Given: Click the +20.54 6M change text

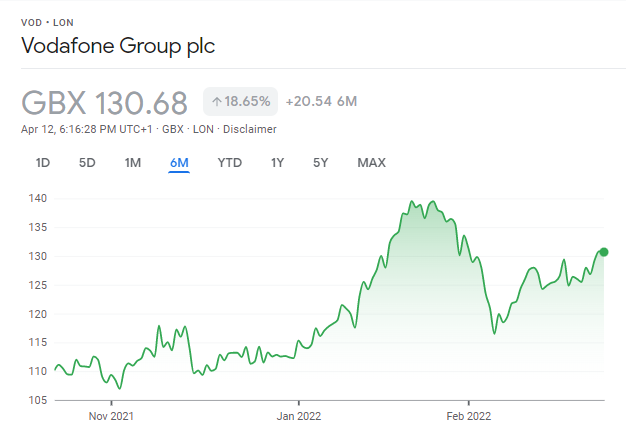Looking at the screenshot, I should click(321, 101).
